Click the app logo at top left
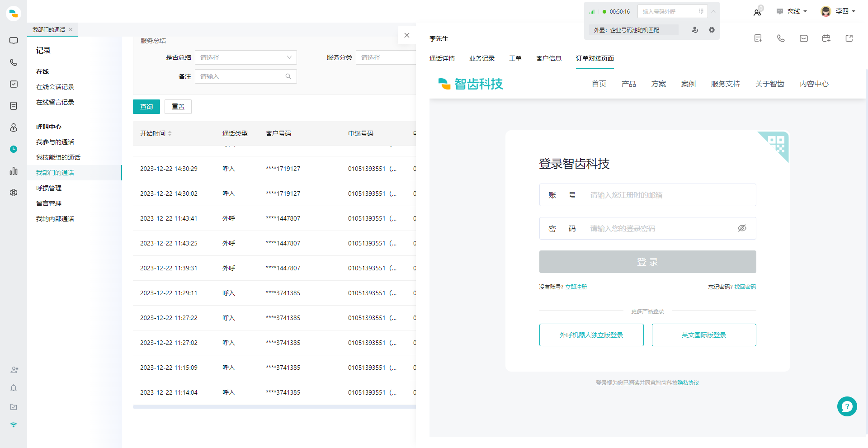 coord(14,14)
